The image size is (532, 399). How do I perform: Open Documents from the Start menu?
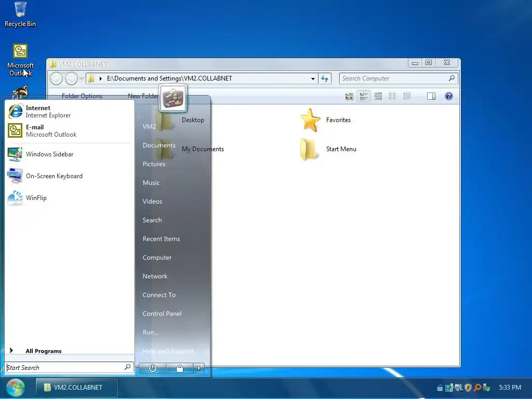pyautogui.click(x=159, y=145)
